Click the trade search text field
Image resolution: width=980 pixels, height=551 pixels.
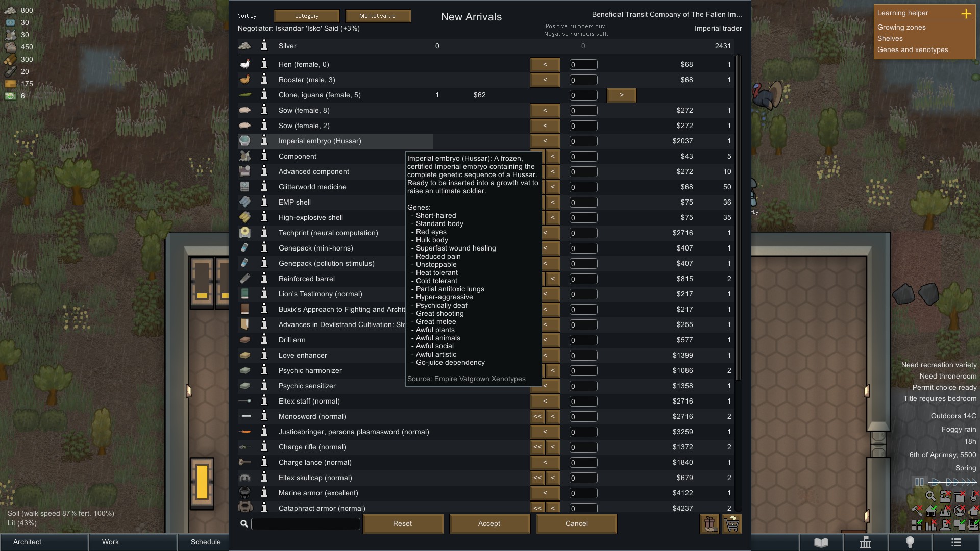click(x=306, y=523)
